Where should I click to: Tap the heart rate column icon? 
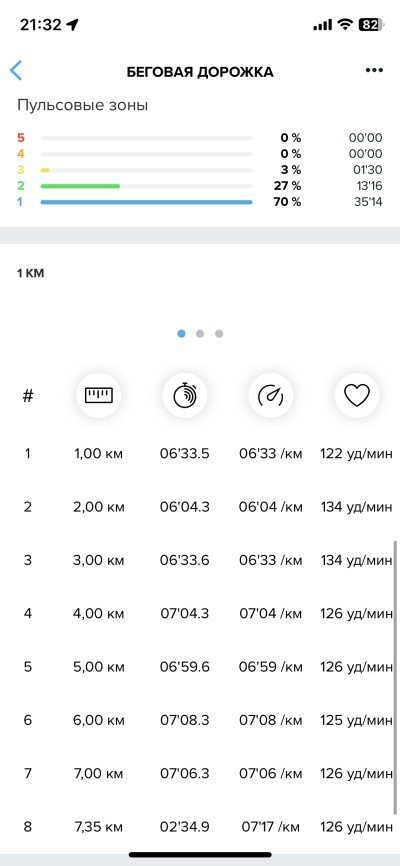click(357, 395)
